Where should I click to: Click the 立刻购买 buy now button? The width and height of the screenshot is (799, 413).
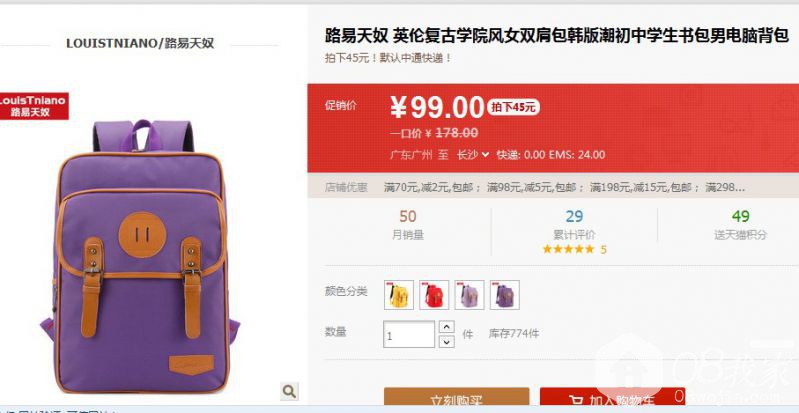pos(457,399)
